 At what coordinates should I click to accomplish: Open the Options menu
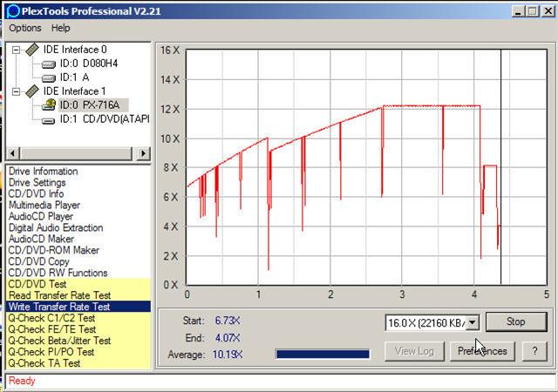(x=25, y=28)
